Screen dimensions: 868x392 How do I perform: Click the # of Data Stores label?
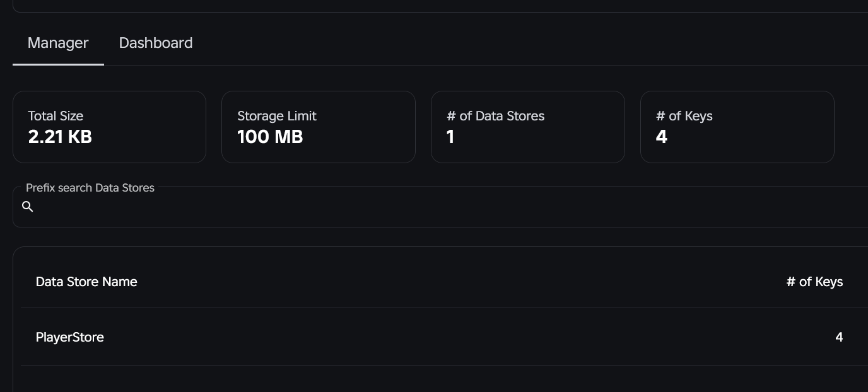(x=495, y=116)
